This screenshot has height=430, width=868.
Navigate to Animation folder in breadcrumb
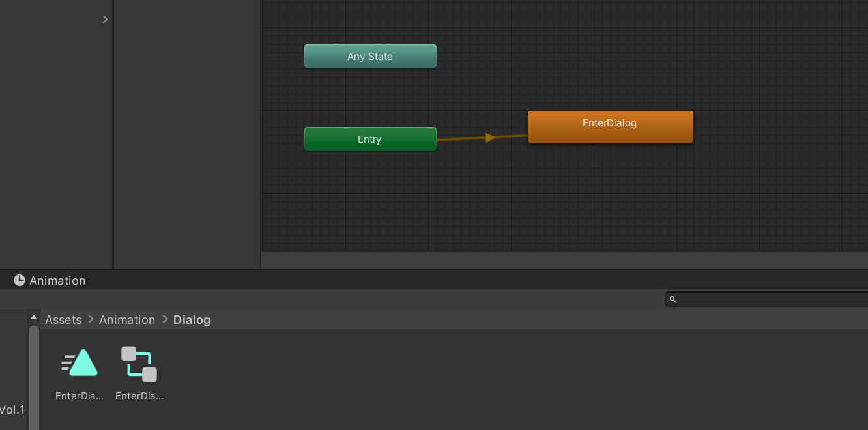click(x=127, y=320)
